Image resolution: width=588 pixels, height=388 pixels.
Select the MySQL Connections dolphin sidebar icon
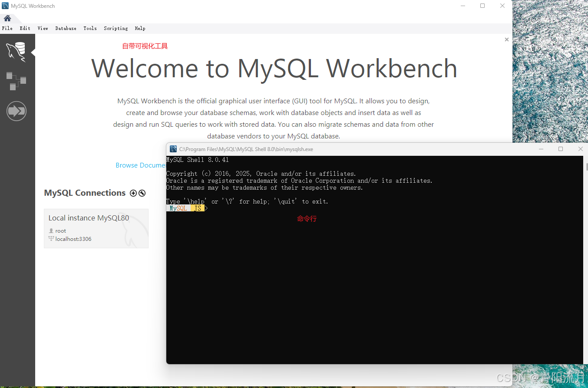point(16,52)
